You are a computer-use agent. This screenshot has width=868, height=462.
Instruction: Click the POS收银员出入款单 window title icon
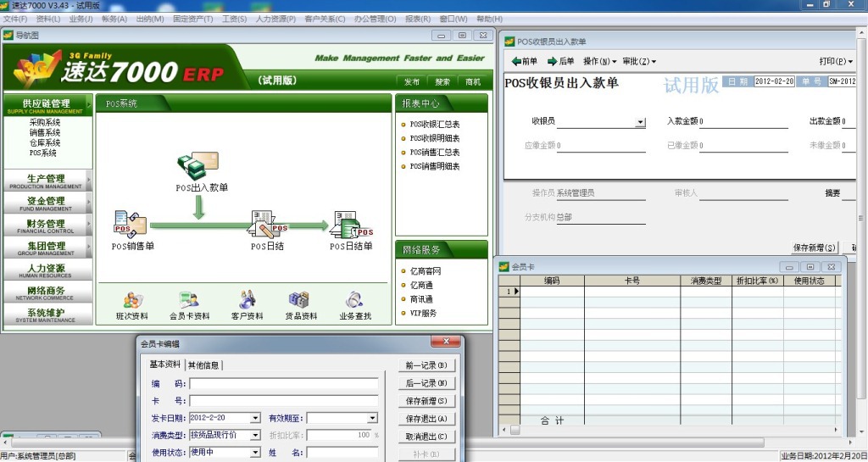(x=509, y=41)
